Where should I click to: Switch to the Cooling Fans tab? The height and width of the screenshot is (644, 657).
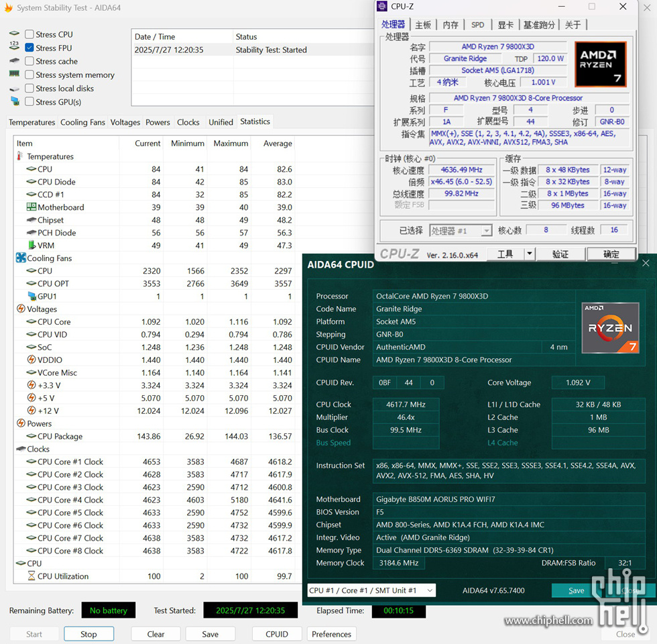click(82, 122)
